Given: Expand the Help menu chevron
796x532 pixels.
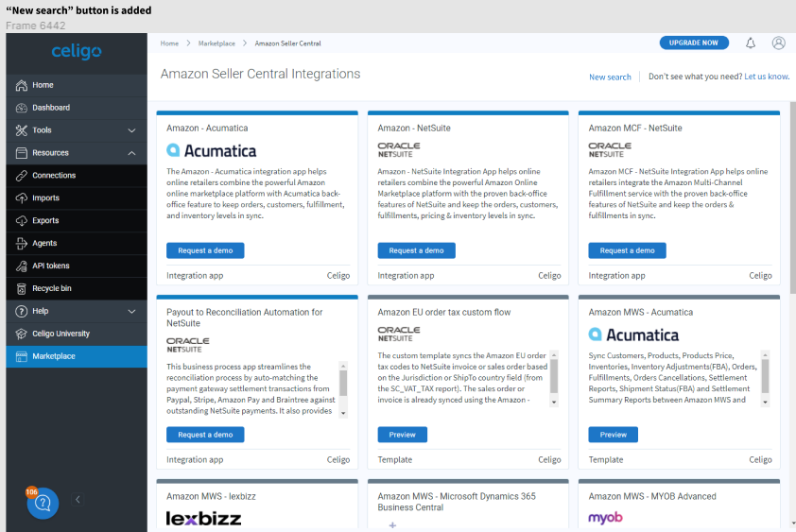Looking at the screenshot, I should click(x=131, y=311).
